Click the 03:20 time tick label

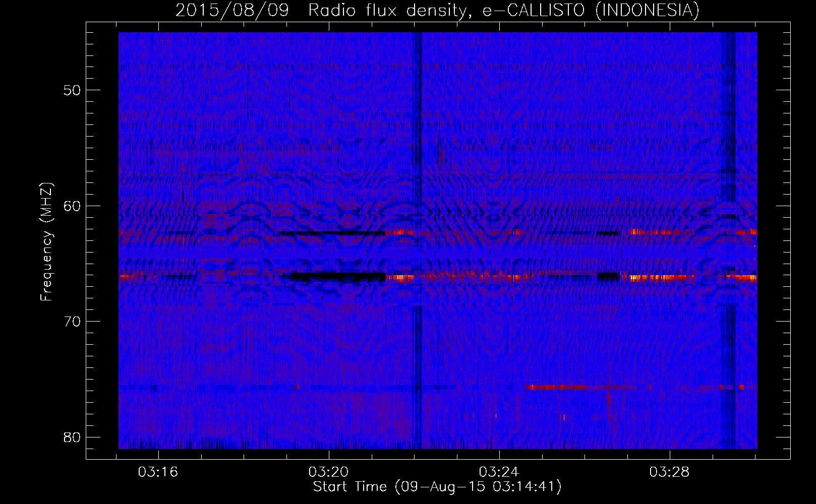[x=329, y=472]
